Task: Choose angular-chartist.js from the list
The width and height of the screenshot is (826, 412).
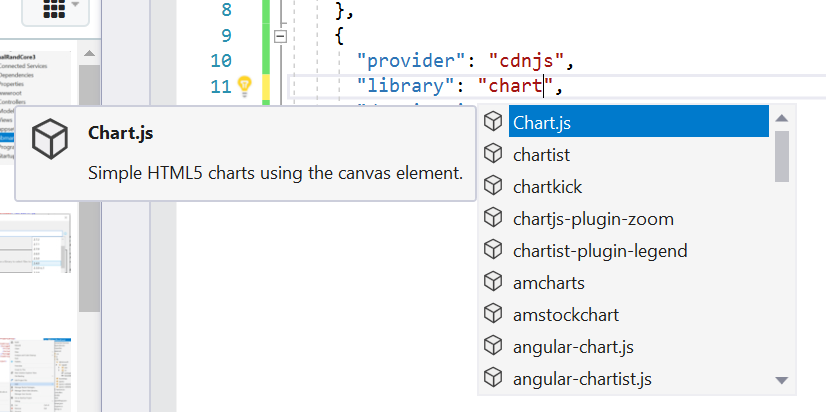Action: (582, 379)
